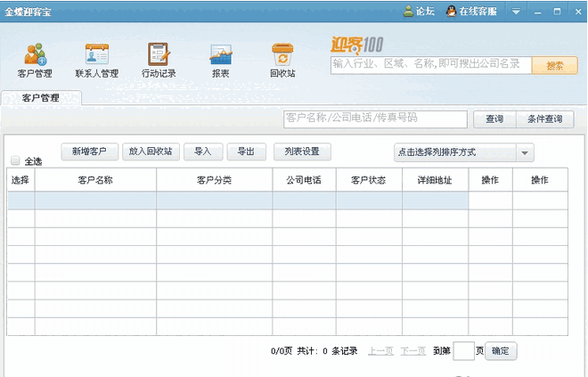
Task: Click the 详细地址 column header
Action: (436, 180)
